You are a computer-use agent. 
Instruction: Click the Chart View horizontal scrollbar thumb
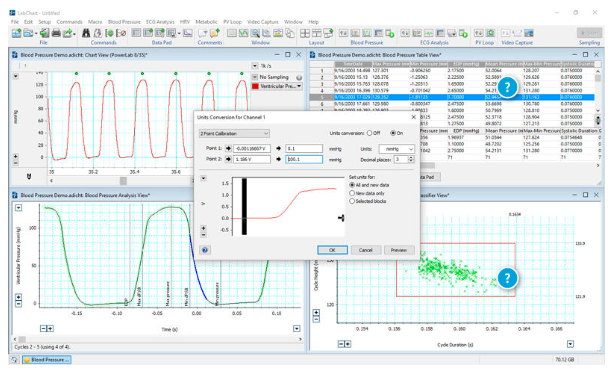[123, 180]
